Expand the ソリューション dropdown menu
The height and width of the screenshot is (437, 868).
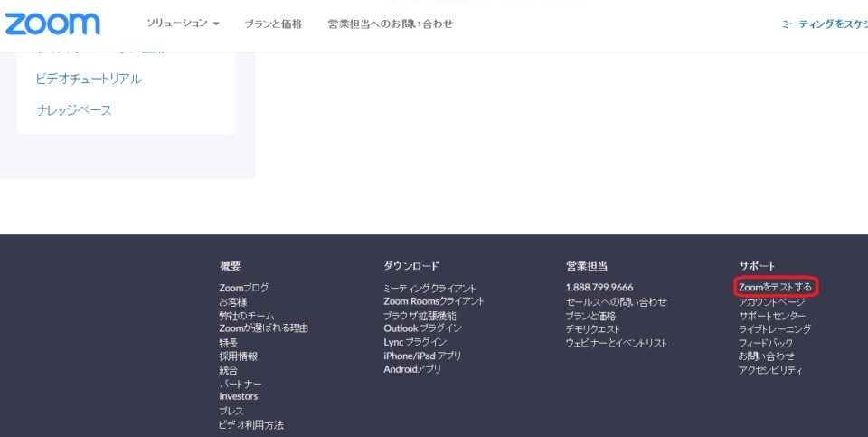point(183,24)
